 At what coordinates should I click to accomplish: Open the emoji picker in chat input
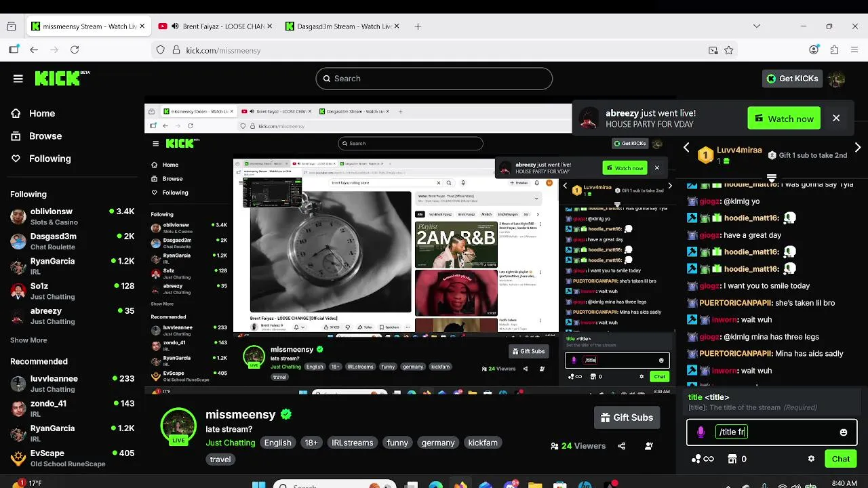843,432
